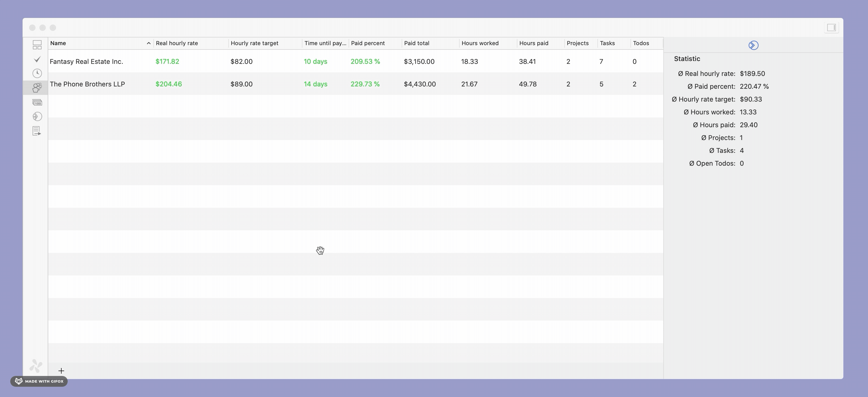Select the Fantasy Real Estate Inc. row

pos(87,61)
